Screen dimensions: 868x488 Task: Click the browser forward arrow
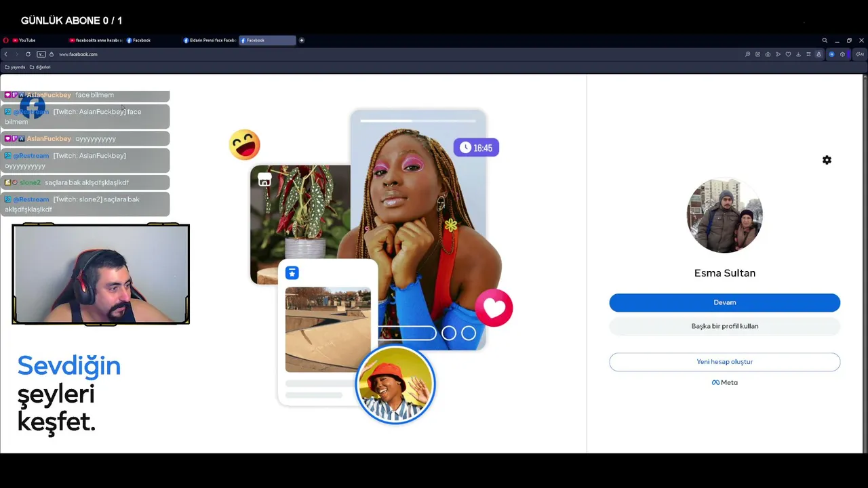(16, 54)
